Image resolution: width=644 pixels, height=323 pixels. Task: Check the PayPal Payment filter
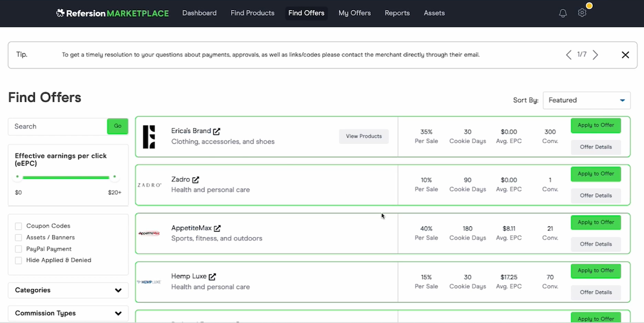pyautogui.click(x=19, y=249)
